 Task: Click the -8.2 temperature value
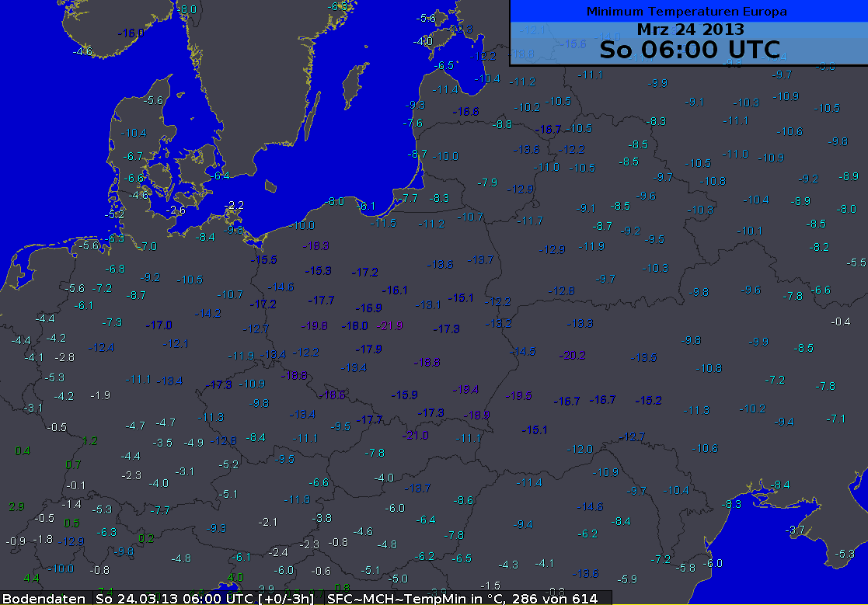819,247
